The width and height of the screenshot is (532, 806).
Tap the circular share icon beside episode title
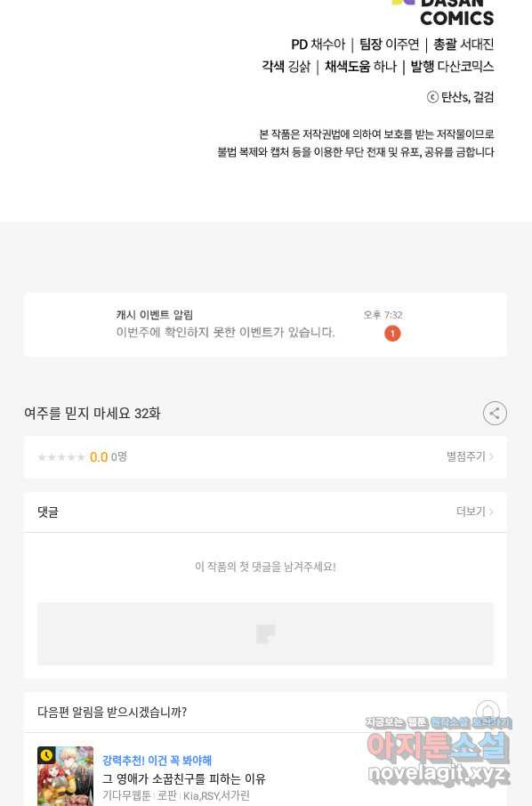click(x=495, y=414)
